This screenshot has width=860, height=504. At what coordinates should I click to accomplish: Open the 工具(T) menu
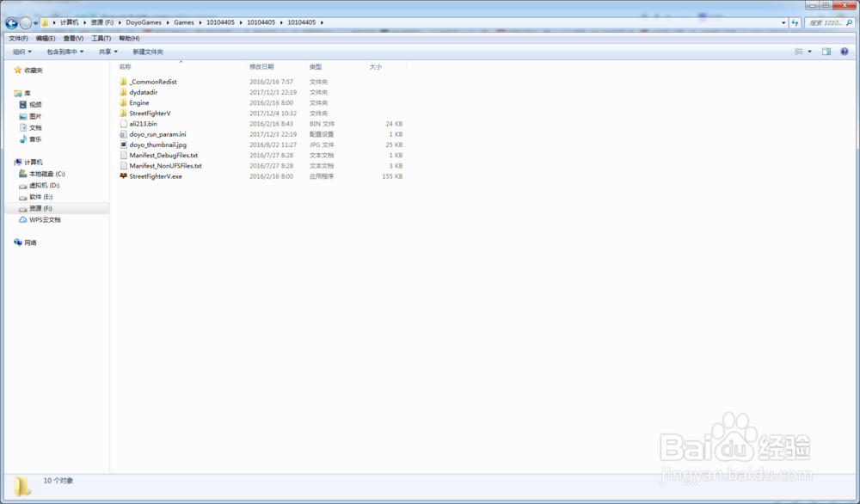click(x=101, y=39)
